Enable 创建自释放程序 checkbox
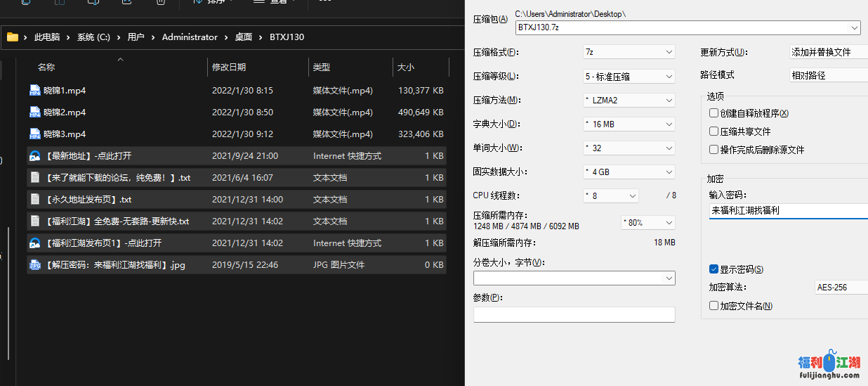 click(x=714, y=113)
